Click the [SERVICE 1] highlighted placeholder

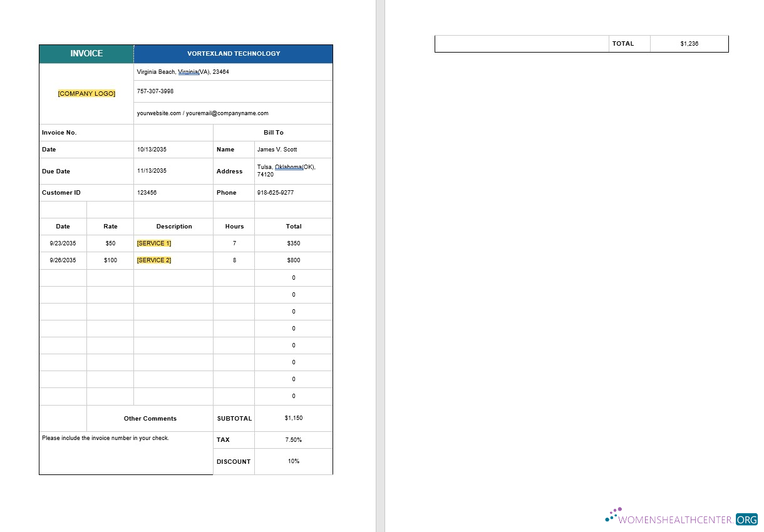pyautogui.click(x=153, y=243)
